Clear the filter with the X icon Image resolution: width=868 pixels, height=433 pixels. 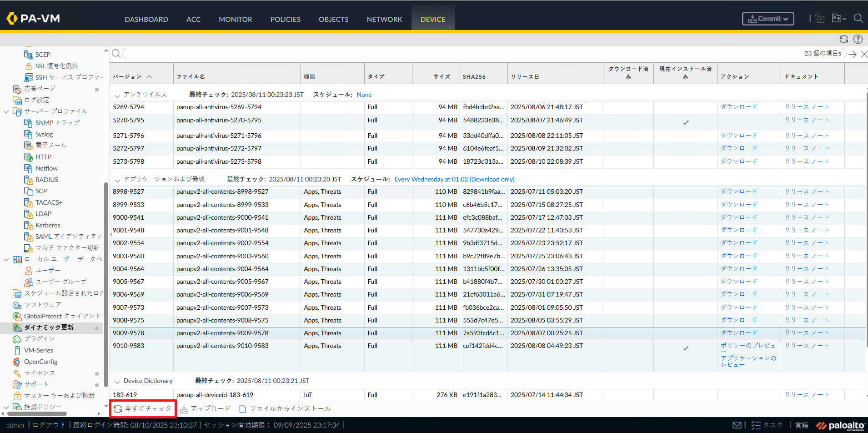coord(864,54)
